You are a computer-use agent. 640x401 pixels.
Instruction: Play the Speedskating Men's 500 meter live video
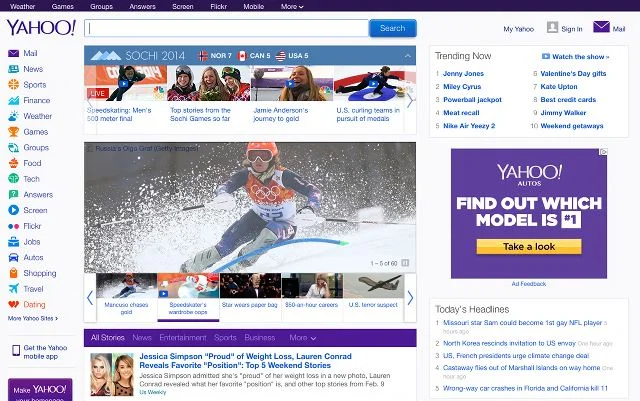click(x=123, y=83)
